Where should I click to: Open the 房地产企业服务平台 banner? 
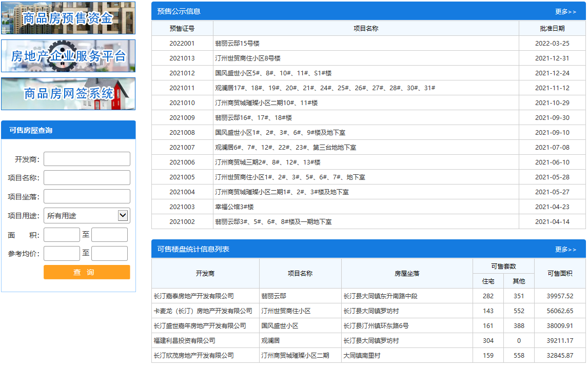click(x=68, y=56)
